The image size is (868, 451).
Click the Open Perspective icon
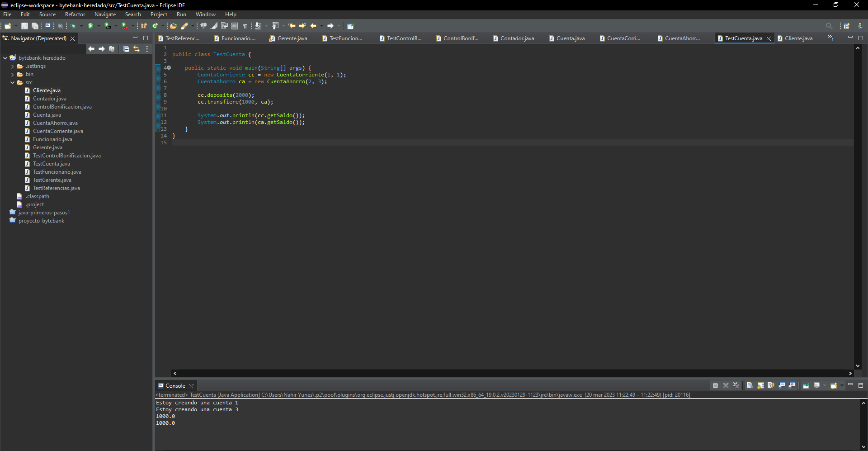coord(846,26)
